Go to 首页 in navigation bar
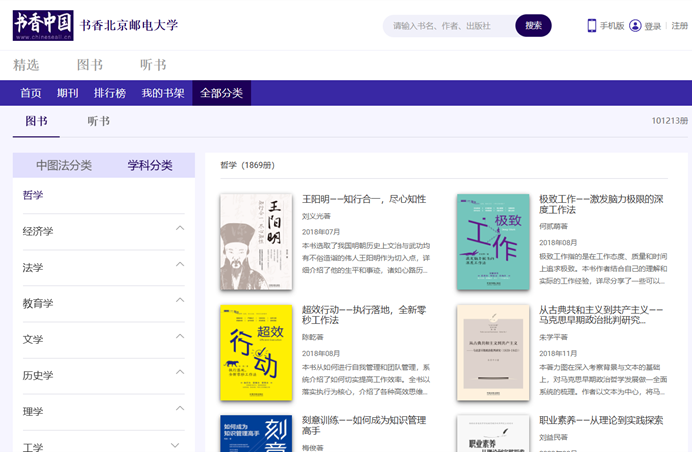 tap(30, 93)
